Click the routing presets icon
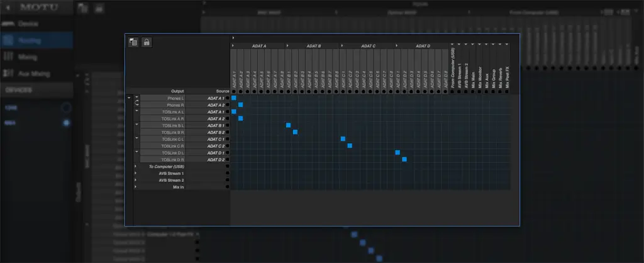Screen dimensions: 644x263 (133, 43)
